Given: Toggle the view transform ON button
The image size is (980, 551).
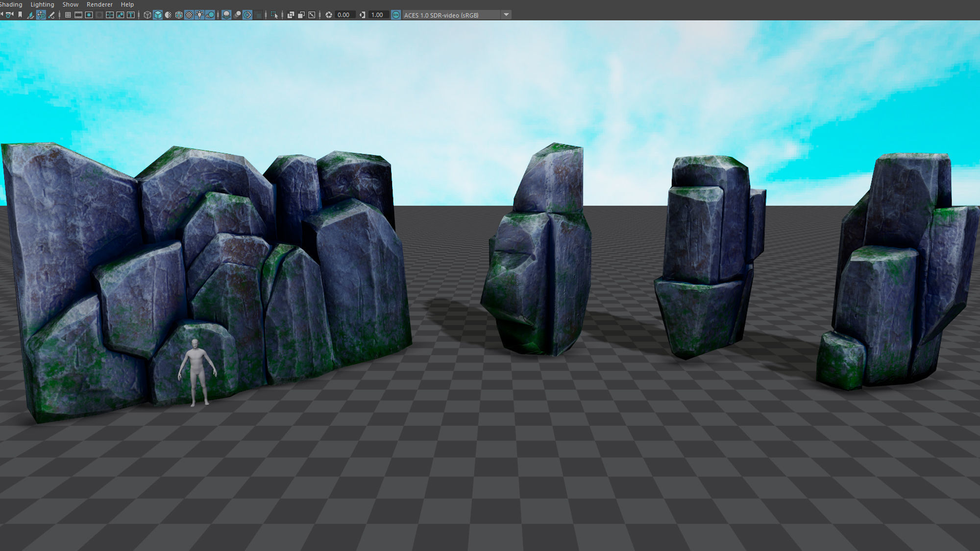Looking at the screenshot, I should (396, 15).
